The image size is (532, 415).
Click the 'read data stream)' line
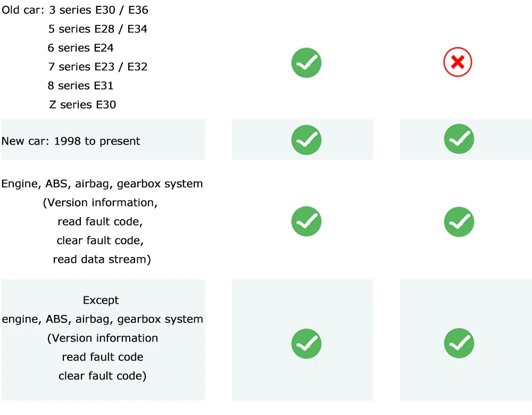click(x=102, y=260)
